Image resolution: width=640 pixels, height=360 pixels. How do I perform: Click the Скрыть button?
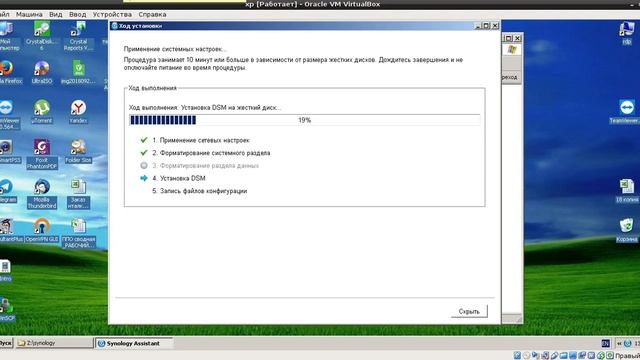pos(469,311)
